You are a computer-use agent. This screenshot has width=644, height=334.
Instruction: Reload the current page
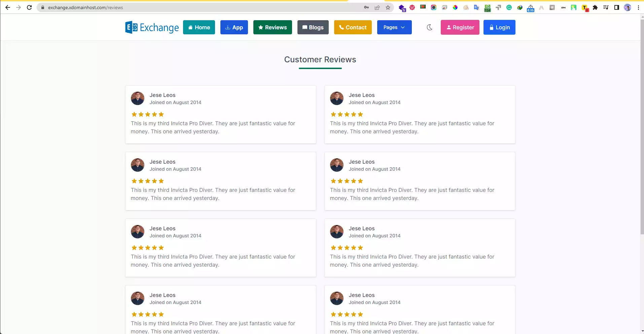(29, 7)
